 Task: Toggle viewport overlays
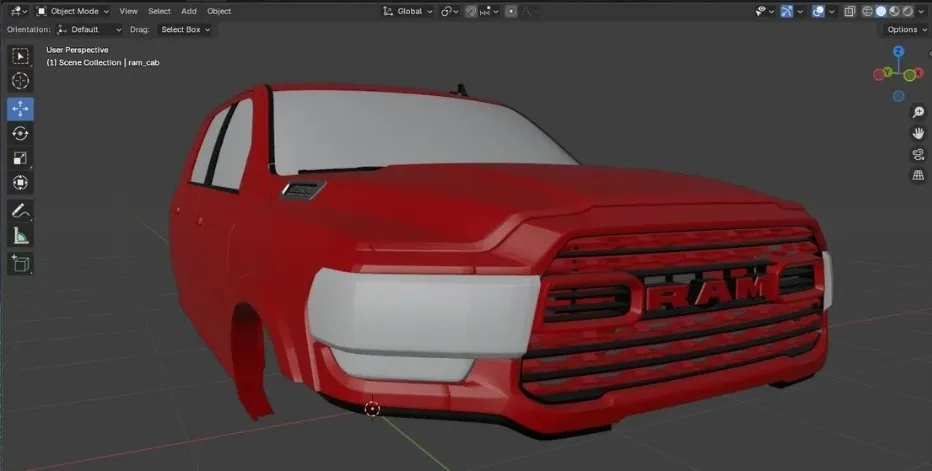click(818, 11)
